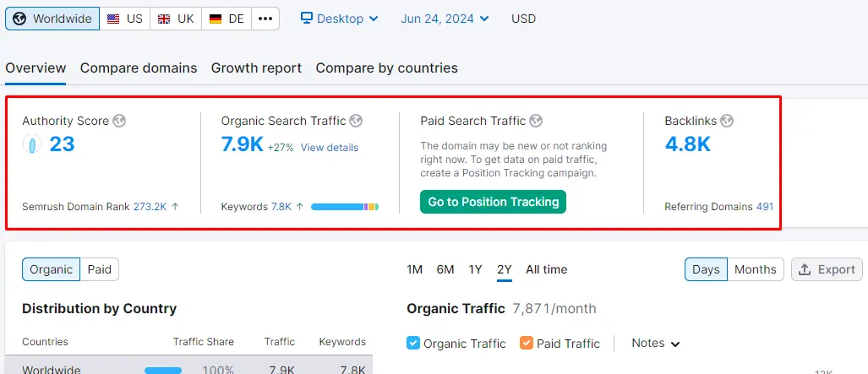Click the Worldwide traffic share bar

pos(163,370)
